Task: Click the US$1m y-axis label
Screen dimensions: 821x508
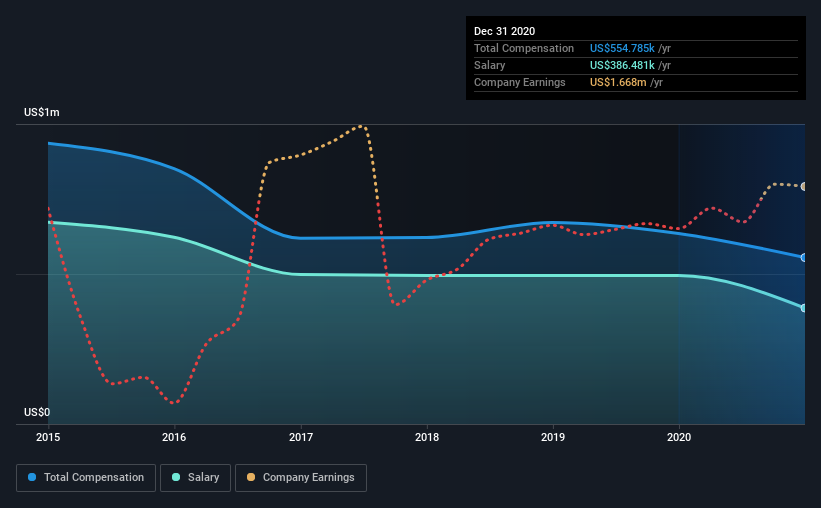Action: point(41,113)
